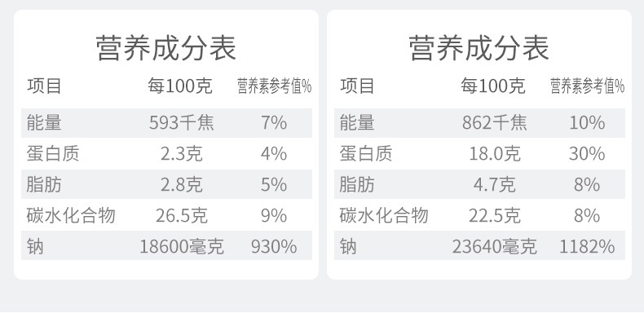Select the 593千焦 energy value
The image size is (644, 313).
(182, 123)
